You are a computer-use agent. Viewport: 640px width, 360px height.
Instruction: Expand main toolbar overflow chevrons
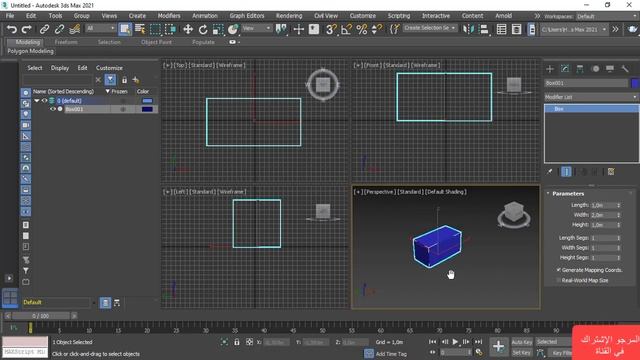pyautogui.click(x=615, y=29)
